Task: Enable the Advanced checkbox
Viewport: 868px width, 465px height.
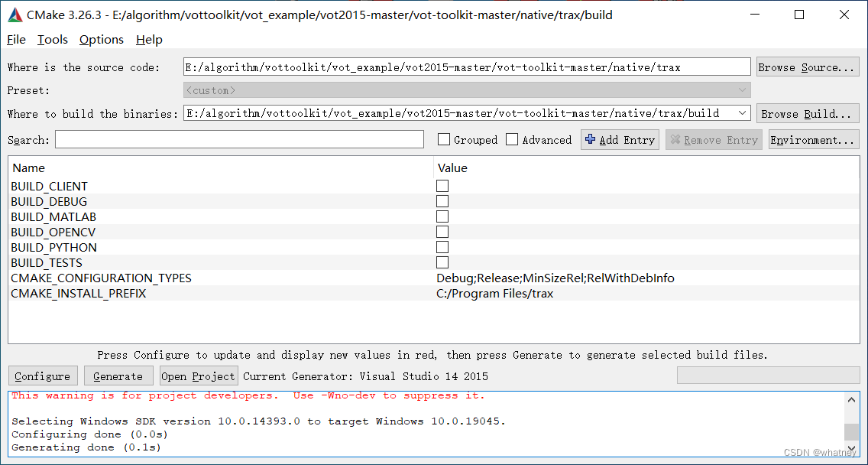Action: [x=512, y=140]
